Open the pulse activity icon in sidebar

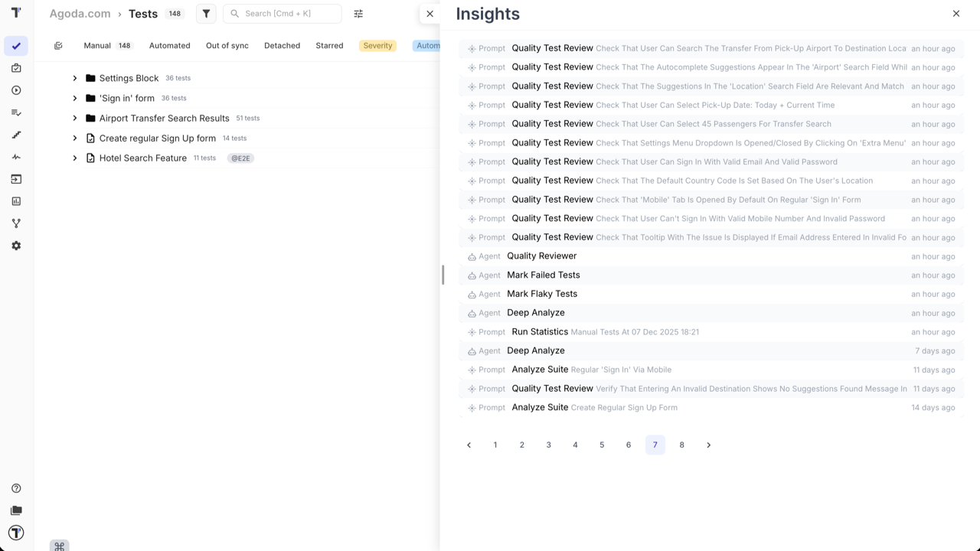click(x=16, y=157)
